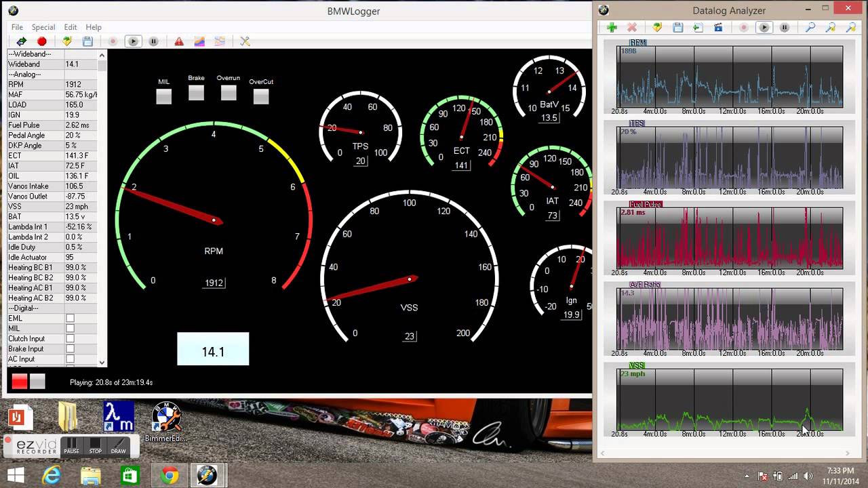Pause the log in Datalog Analyzer
868x488 pixels.
point(785,27)
